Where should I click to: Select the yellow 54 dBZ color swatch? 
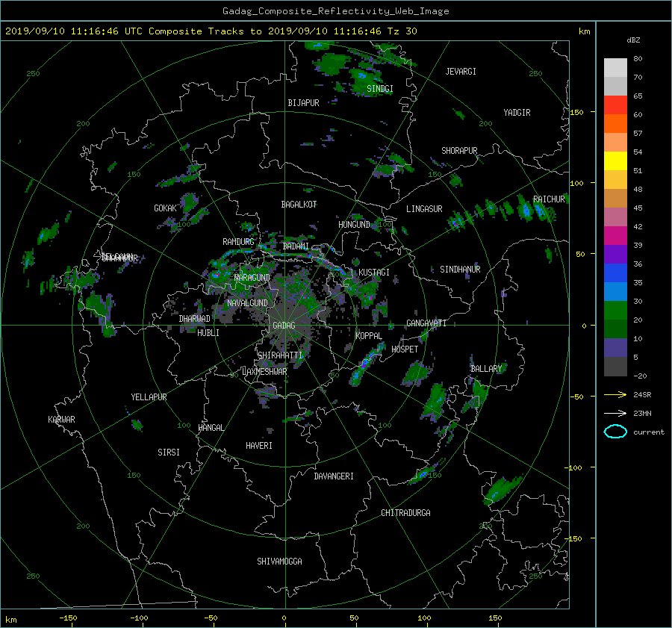point(615,161)
